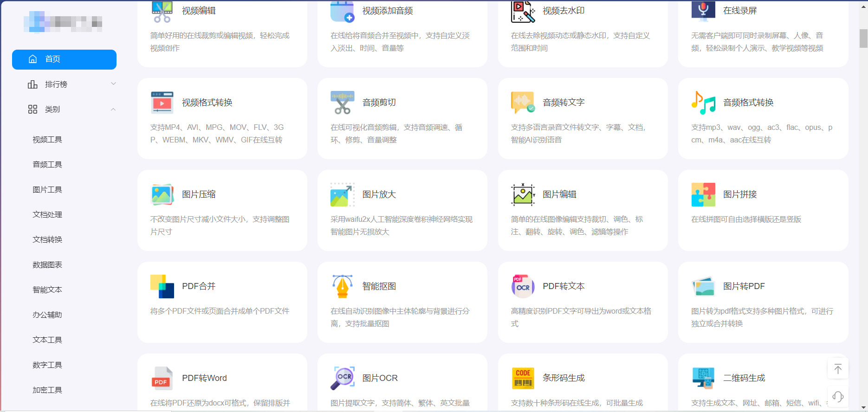Open the 办公辅助 category
Screen dimensions: 868x412
click(x=47, y=315)
